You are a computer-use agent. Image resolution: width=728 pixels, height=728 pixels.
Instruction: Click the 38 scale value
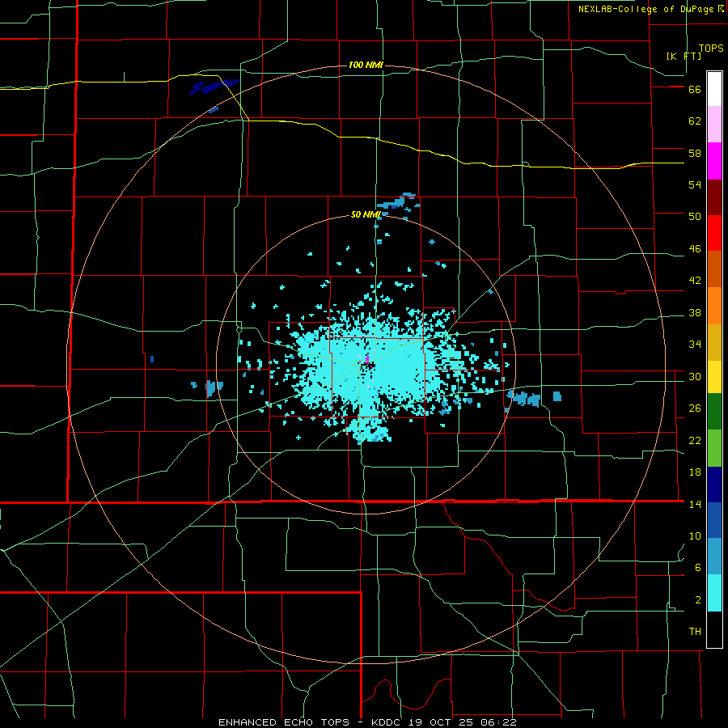tap(695, 312)
